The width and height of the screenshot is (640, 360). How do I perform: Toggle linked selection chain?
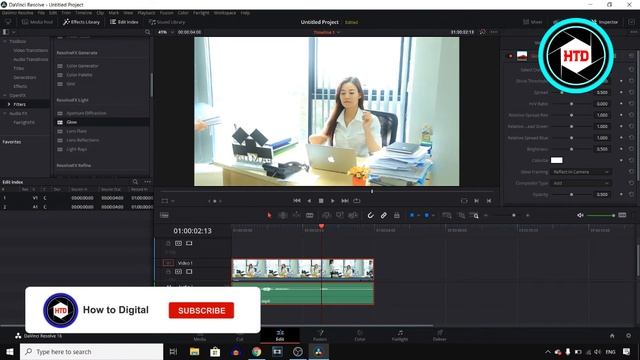point(384,215)
